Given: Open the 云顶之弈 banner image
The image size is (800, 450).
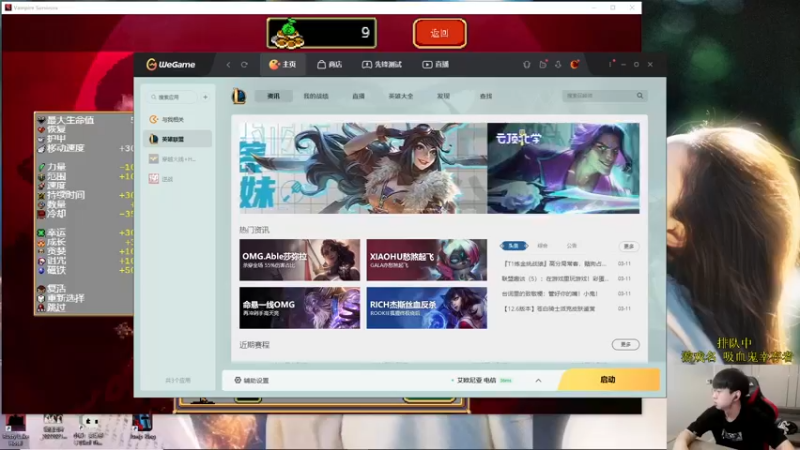Looking at the screenshot, I should 563,168.
